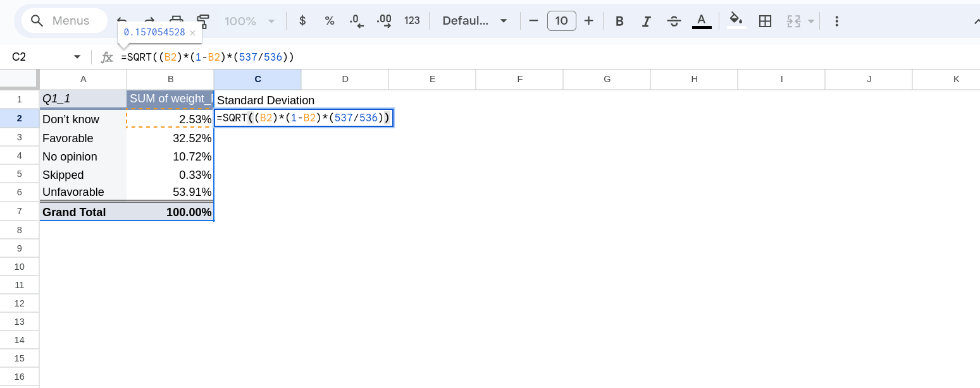This screenshot has height=388, width=980.
Task: Open the 123 more formats menu
Action: coord(412,21)
